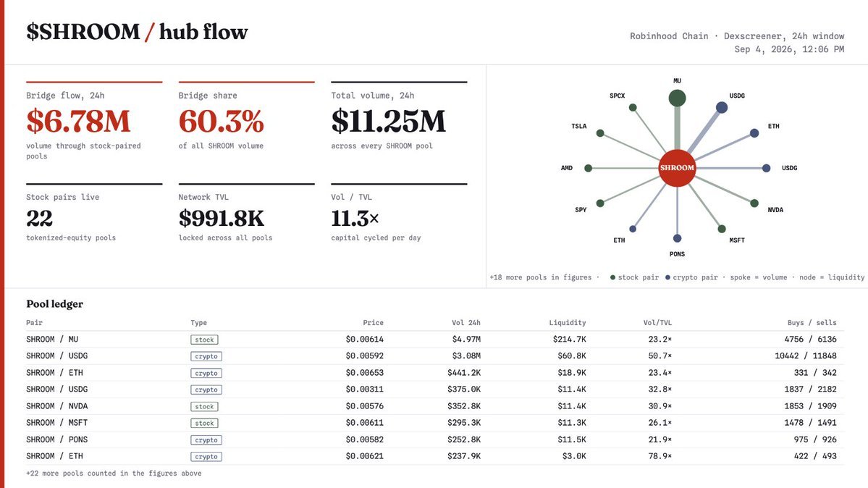This screenshot has width=868, height=488.
Task: Click the stock tag on MSFT row
Action: tap(204, 423)
